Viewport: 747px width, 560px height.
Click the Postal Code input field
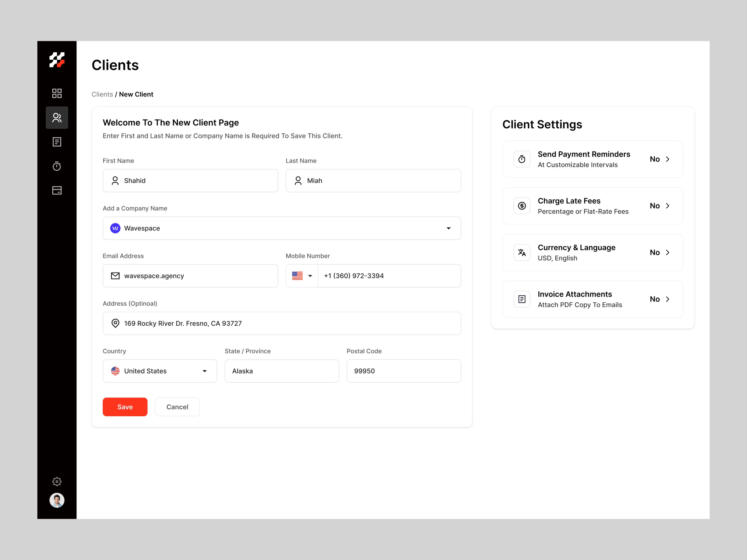tap(404, 371)
